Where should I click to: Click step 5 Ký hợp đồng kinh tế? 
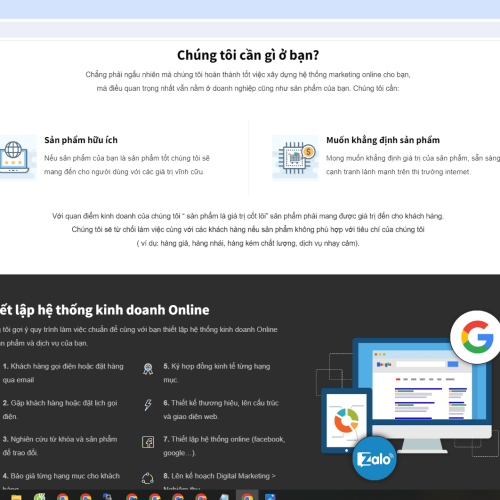pos(217,373)
